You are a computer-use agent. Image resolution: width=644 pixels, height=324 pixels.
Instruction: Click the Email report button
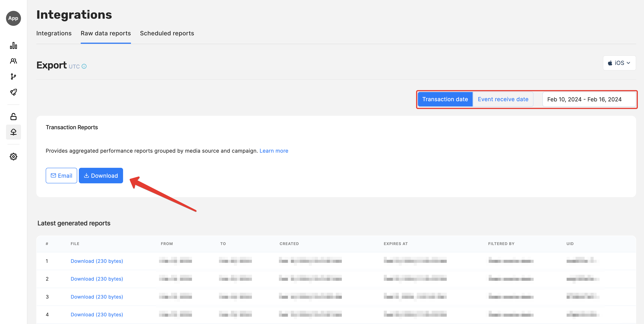[61, 176]
